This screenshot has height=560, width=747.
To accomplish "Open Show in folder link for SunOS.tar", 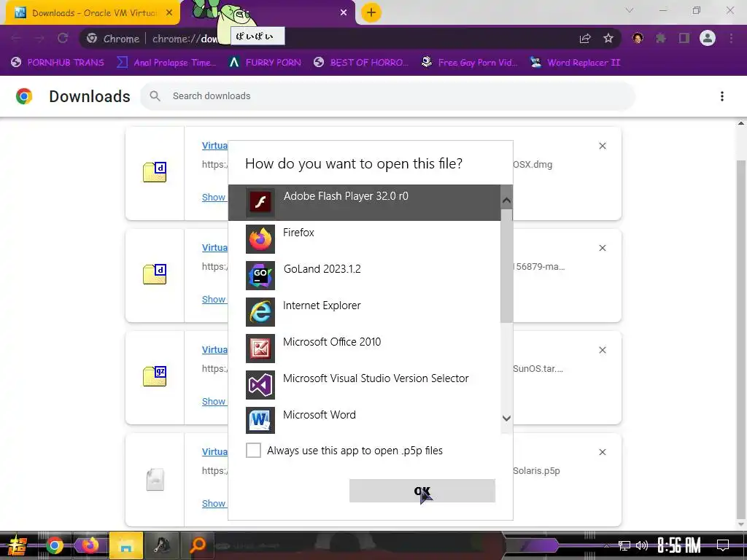I will tap(214, 402).
